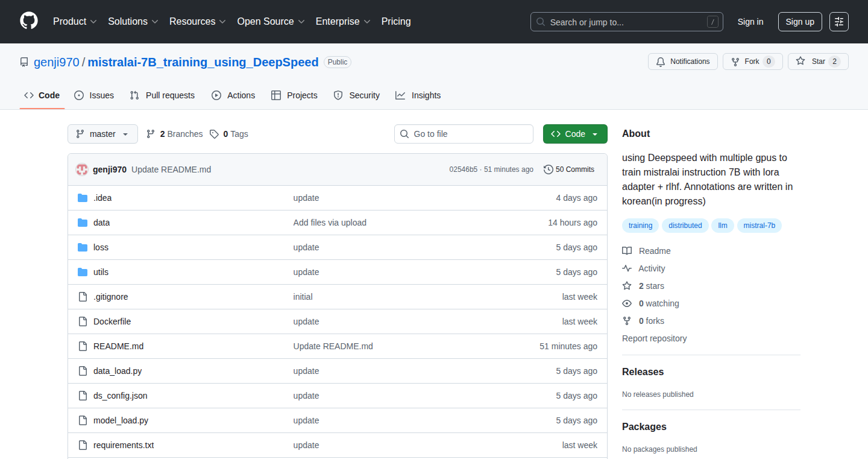Open the data folder

click(x=102, y=223)
